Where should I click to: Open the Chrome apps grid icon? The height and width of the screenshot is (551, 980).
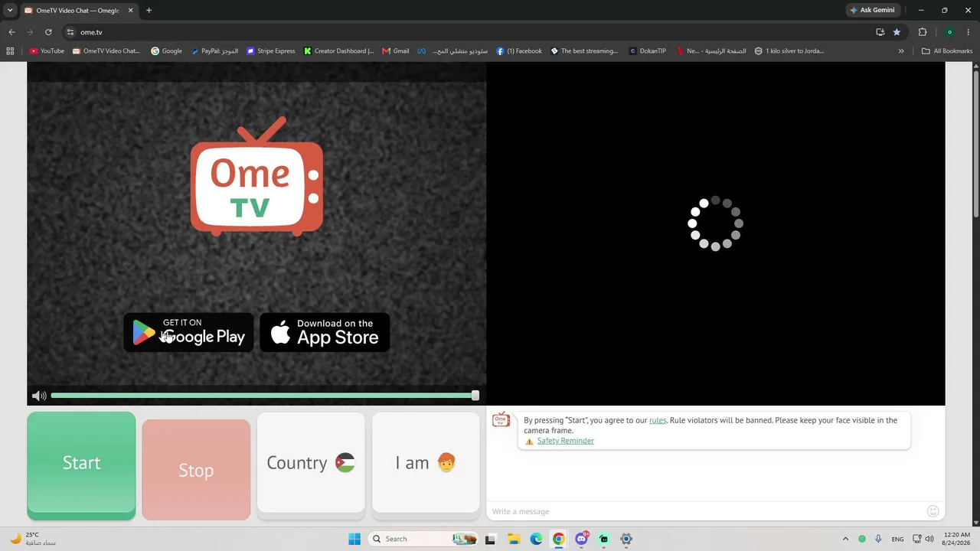pos(10,51)
